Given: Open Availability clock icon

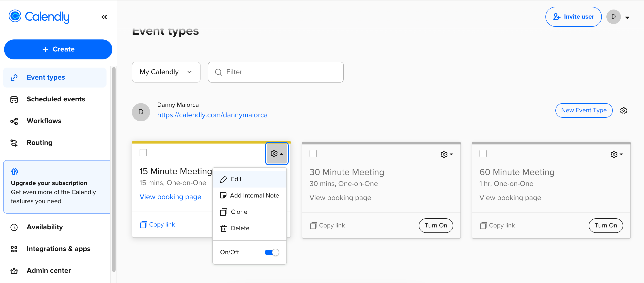Looking at the screenshot, I should click(x=14, y=227).
